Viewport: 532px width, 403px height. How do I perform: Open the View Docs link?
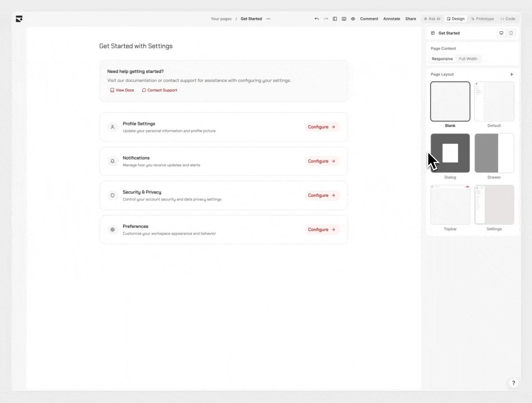pos(122,90)
